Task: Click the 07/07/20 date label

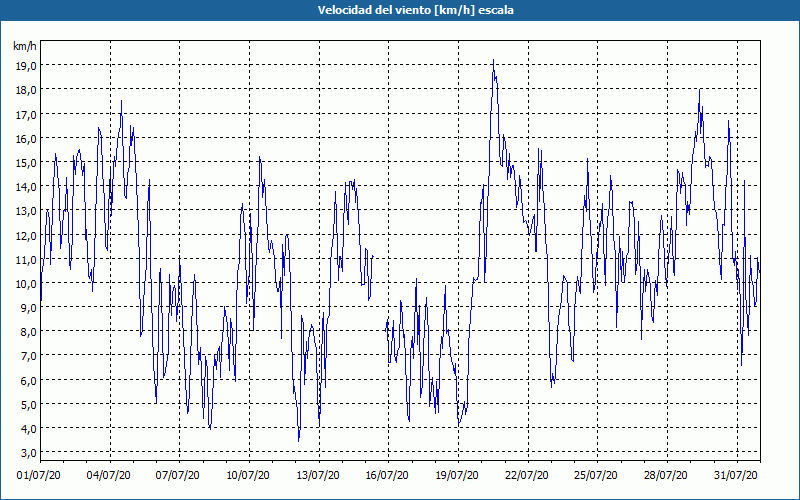Action: 178,476
